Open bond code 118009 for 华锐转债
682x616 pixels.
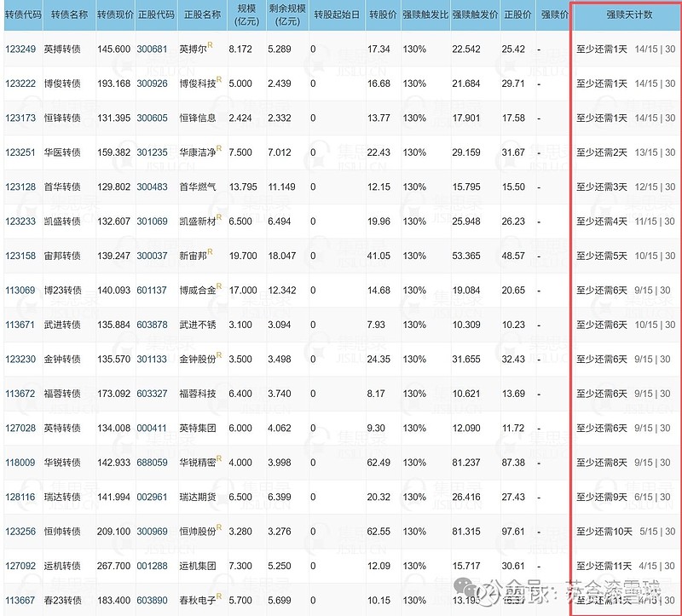[x=28, y=460]
